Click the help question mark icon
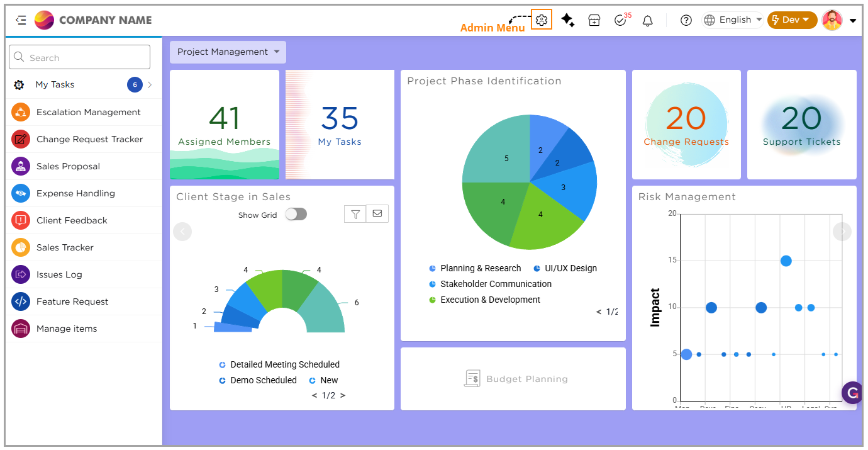 [686, 20]
